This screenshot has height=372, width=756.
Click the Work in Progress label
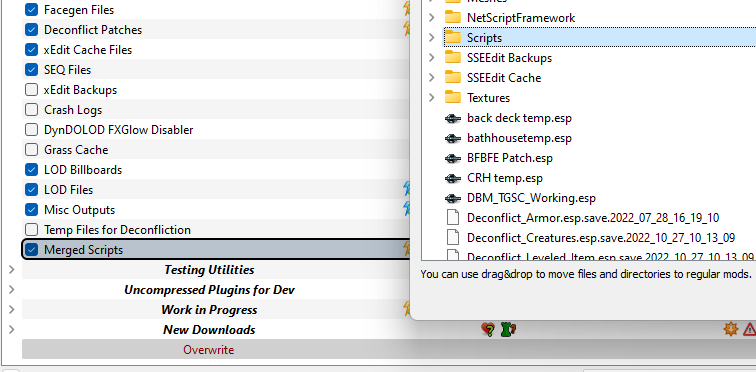[209, 310]
